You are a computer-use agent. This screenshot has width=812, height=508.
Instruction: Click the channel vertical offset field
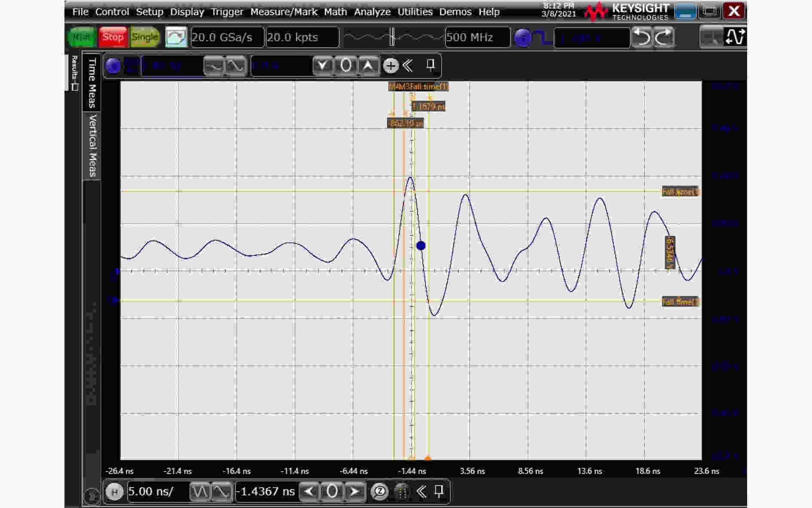pos(281,66)
